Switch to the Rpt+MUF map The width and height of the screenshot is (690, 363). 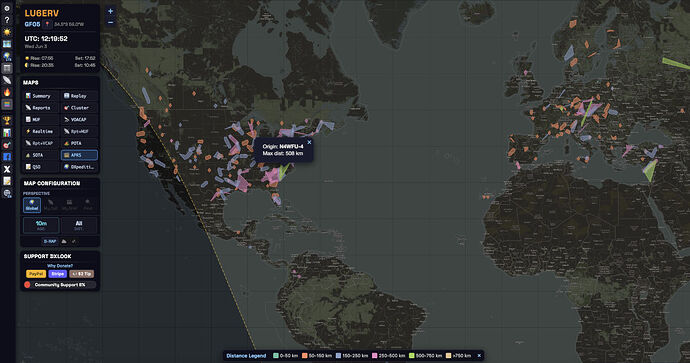(x=79, y=132)
